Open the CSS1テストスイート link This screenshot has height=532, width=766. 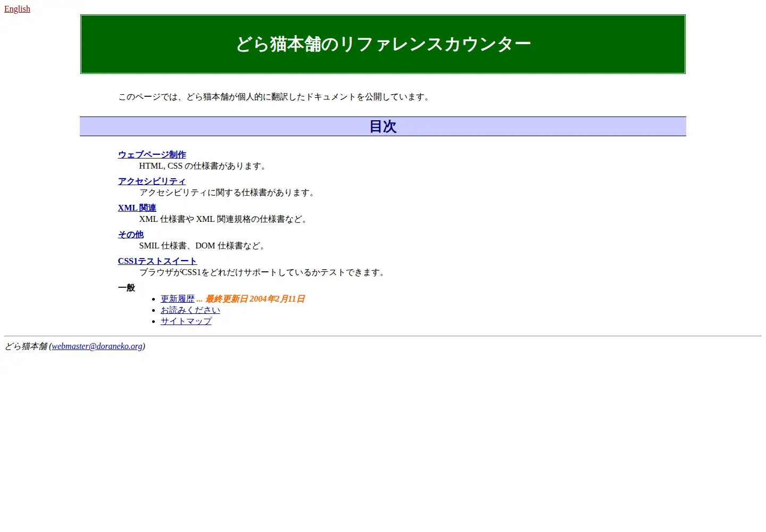click(157, 261)
